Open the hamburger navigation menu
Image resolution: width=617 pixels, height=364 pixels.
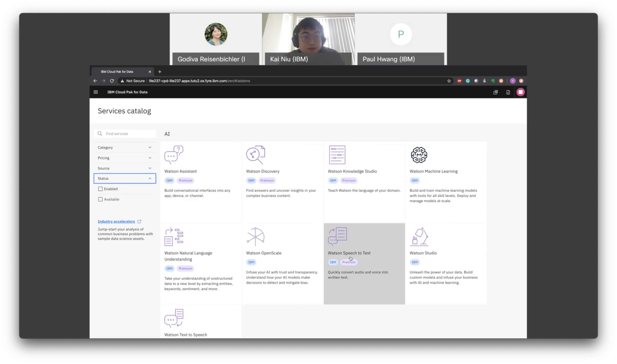click(96, 92)
